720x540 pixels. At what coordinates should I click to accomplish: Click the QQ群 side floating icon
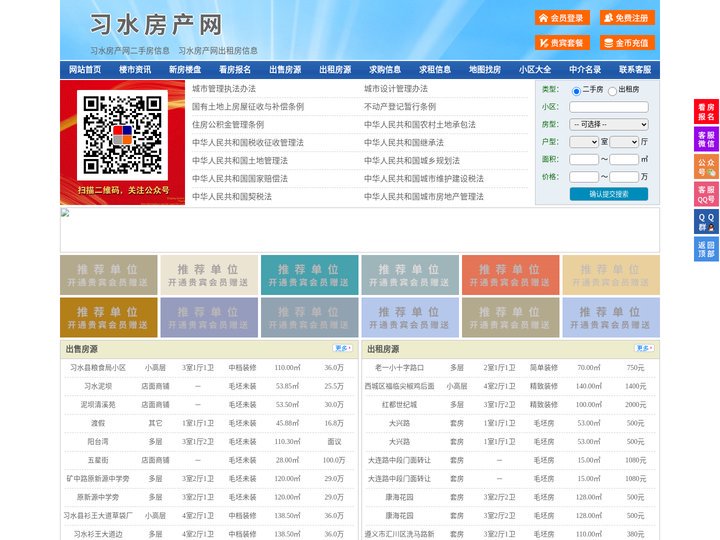(706, 222)
